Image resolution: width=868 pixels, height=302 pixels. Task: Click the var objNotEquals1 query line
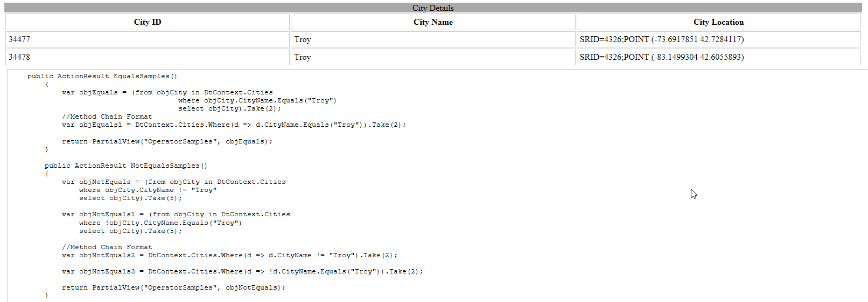coord(176,215)
